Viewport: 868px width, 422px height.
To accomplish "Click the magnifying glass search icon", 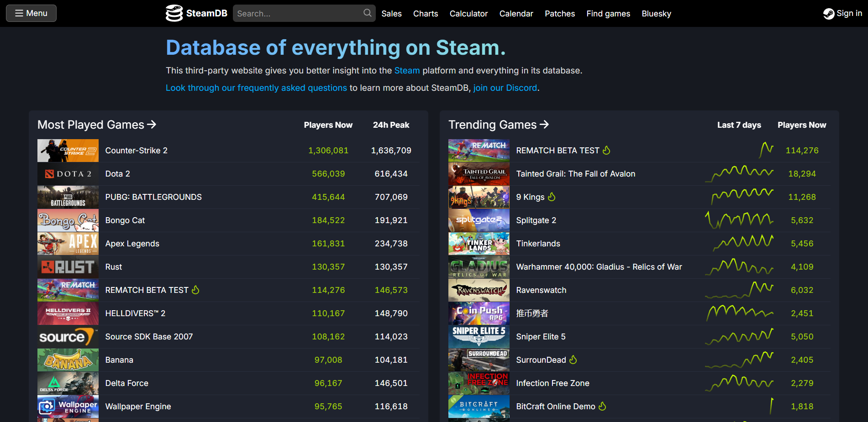I will [x=367, y=13].
